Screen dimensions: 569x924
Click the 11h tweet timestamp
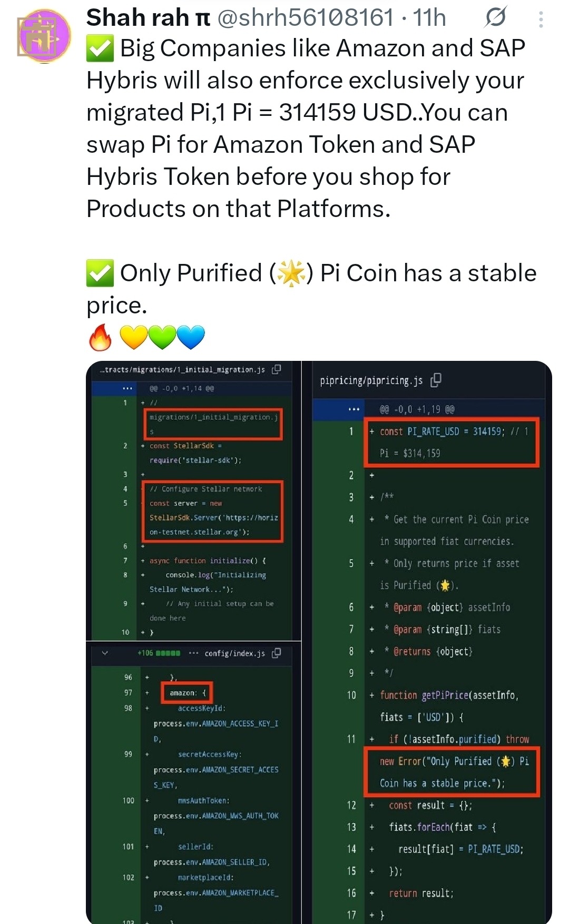429,18
